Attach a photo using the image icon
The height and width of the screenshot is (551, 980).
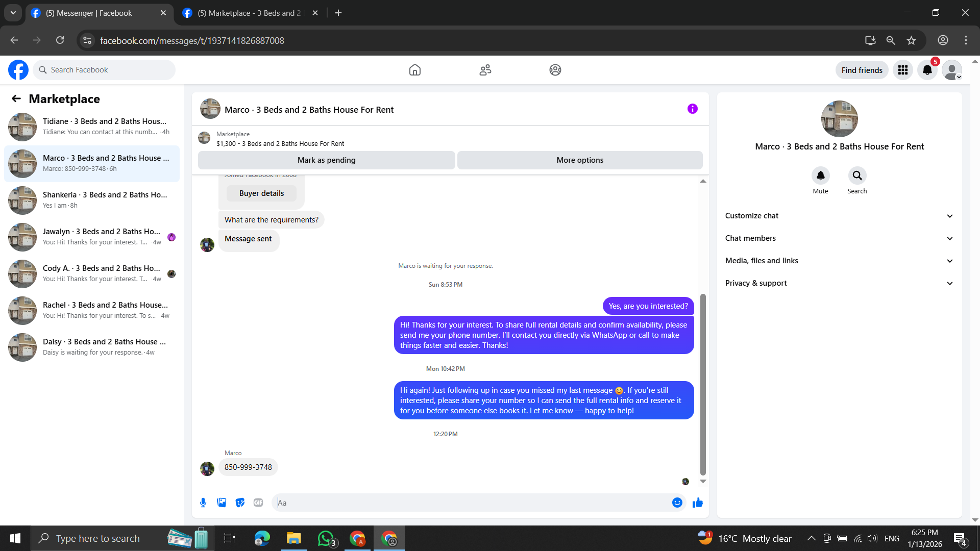[x=222, y=503]
